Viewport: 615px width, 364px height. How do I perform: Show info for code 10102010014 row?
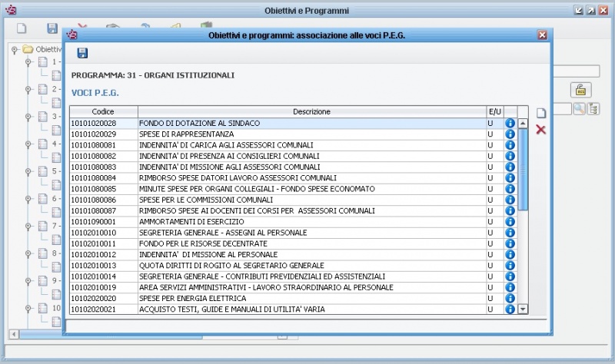click(510, 276)
